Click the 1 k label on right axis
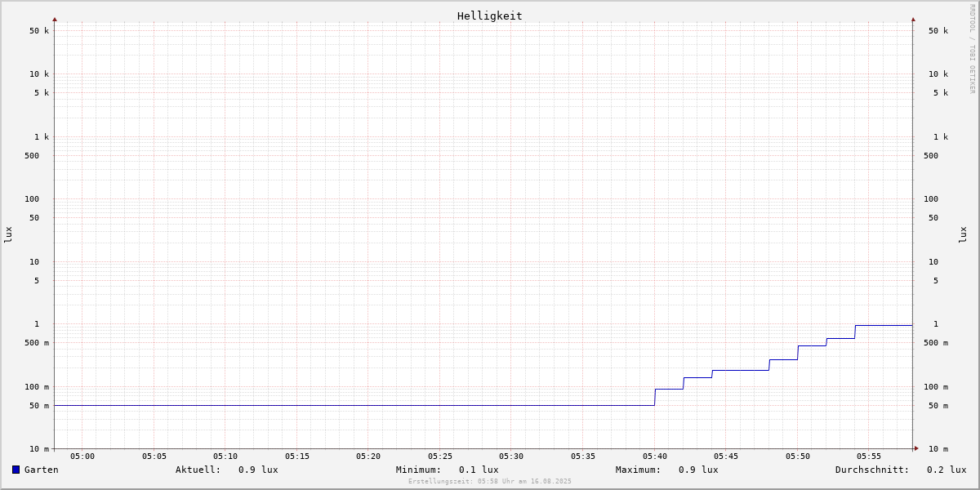This screenshot has height=490, width=980. coord(941,137)
